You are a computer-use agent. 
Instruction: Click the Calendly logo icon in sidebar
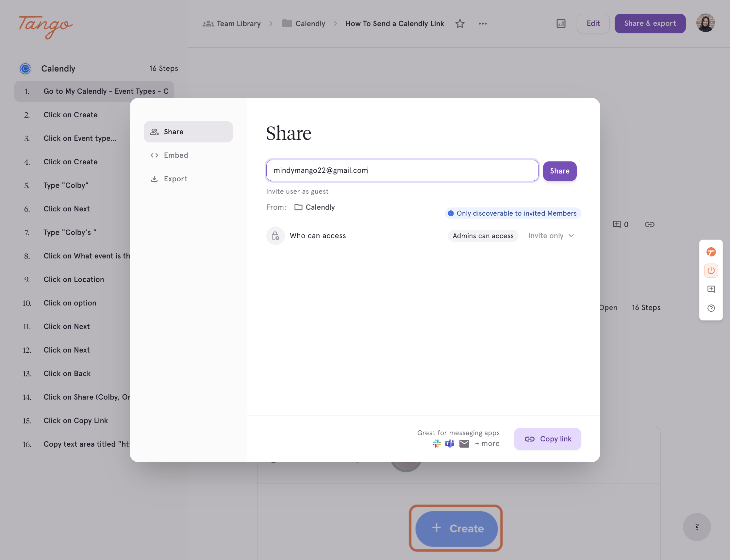25,69
